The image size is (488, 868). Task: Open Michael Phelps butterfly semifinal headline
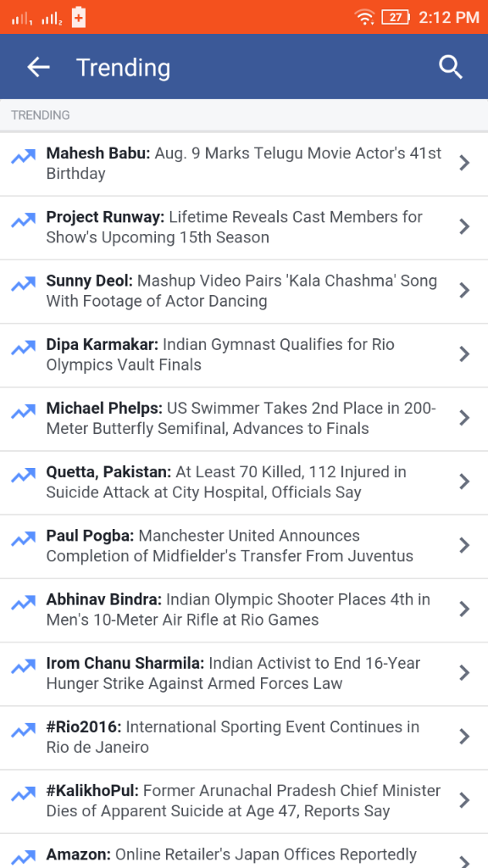click(244, 419)
